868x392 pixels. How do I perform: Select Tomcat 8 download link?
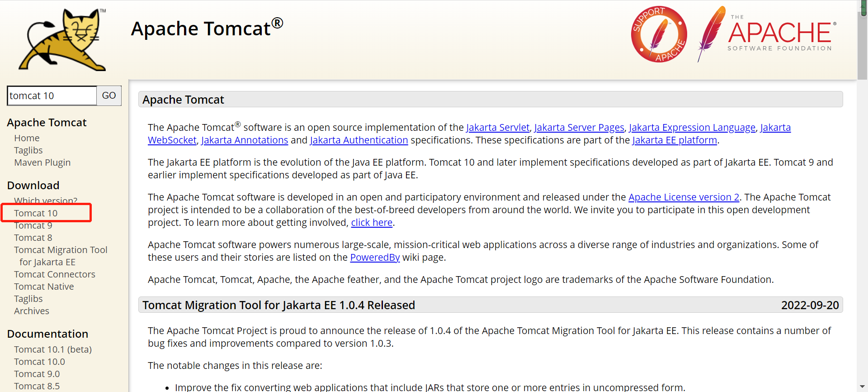(x=33, y=238)
